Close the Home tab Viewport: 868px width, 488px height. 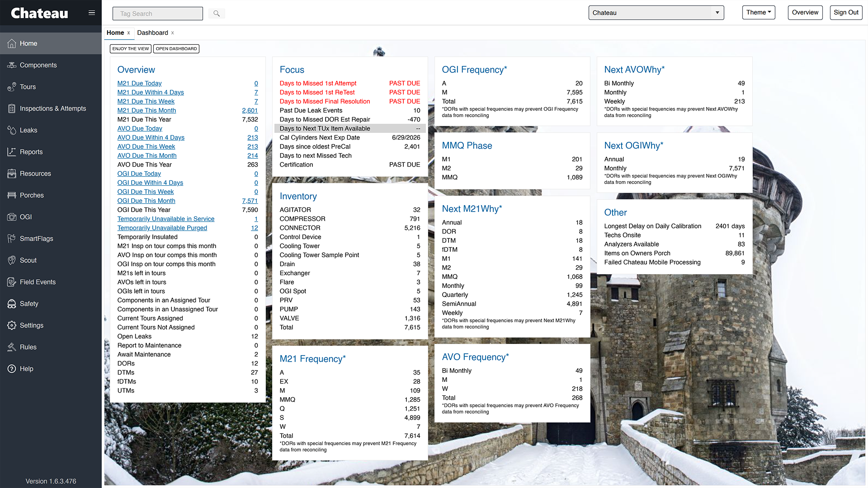128,33
